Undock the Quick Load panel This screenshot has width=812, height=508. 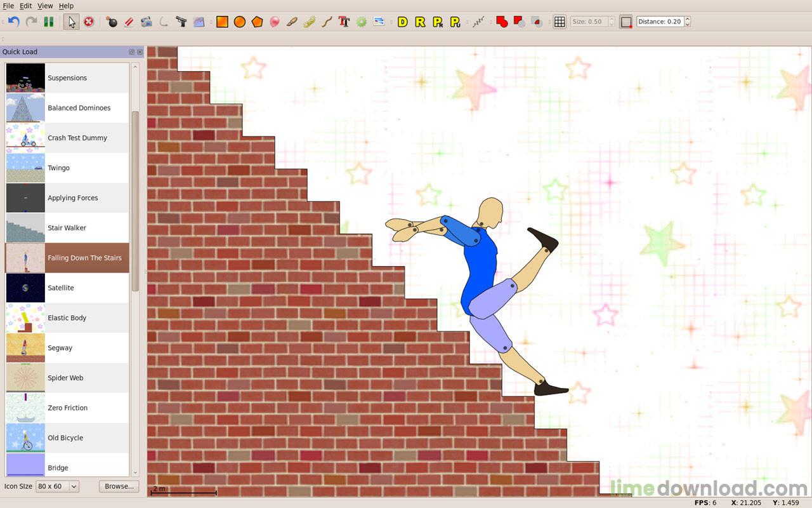131,52
